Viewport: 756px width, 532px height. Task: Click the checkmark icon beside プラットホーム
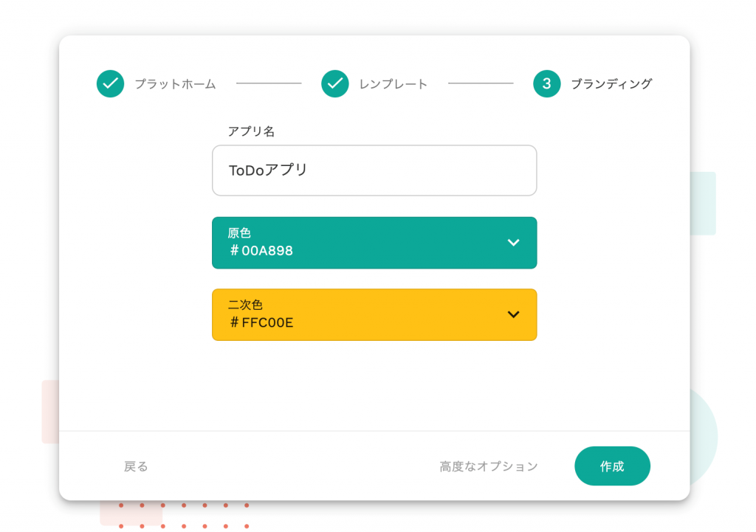point(111,84)
